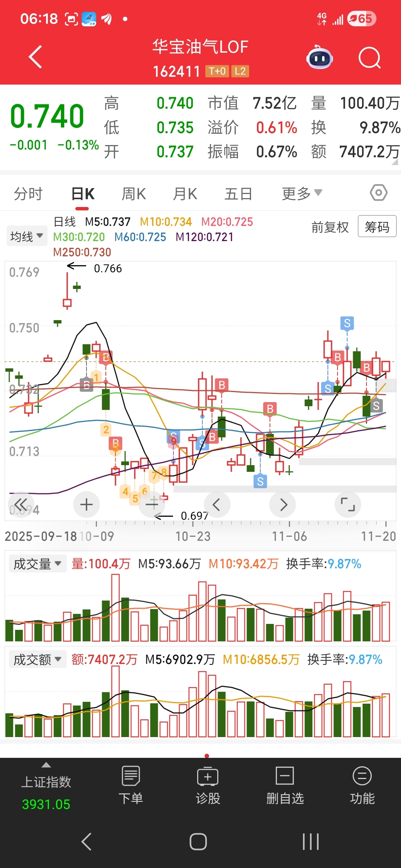Screen dimensions: 401x868
Task: Tap M250:0.730 moving average label
Action: [82, 252]
